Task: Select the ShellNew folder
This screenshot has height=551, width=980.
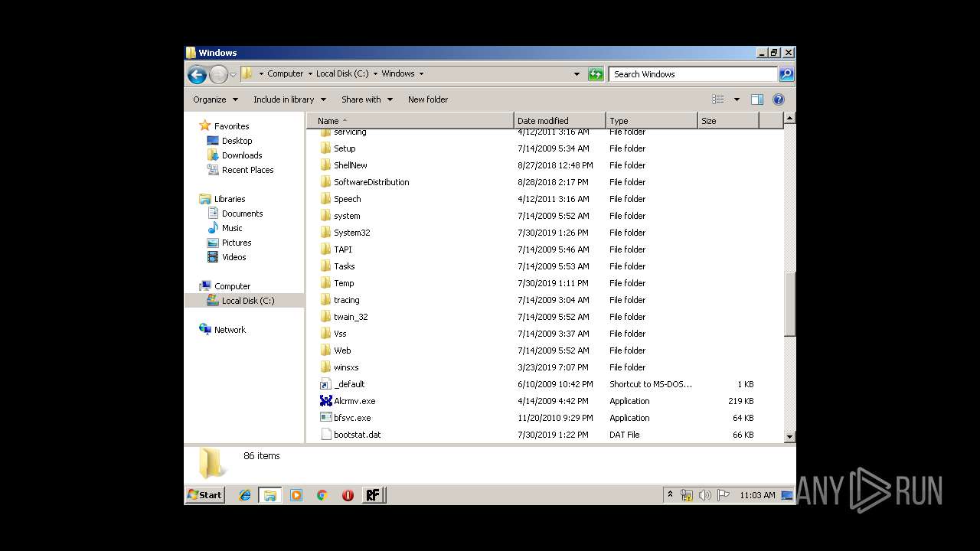Action: coord(350,165)
